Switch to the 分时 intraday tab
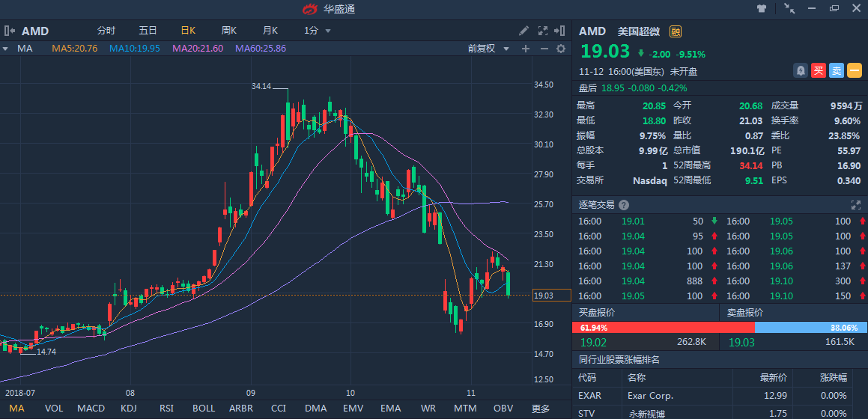This screenshot has width=868, height=419. point(106,31)
